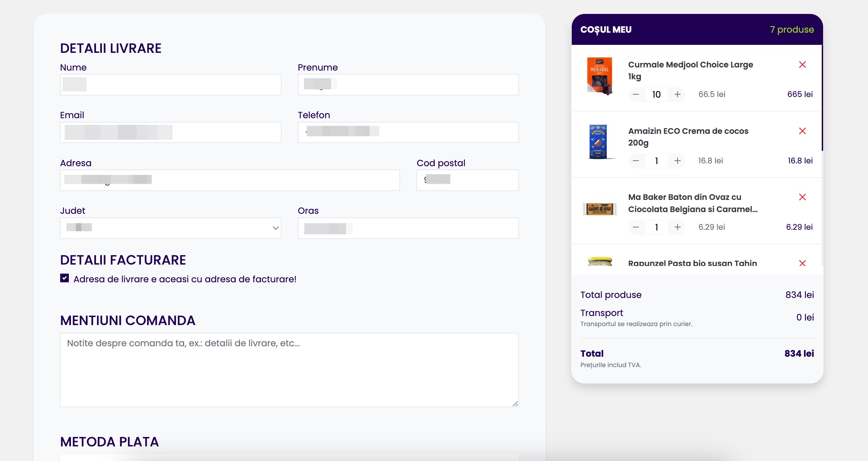Click the Nume input field
The image size is (868, 461).
170,84
